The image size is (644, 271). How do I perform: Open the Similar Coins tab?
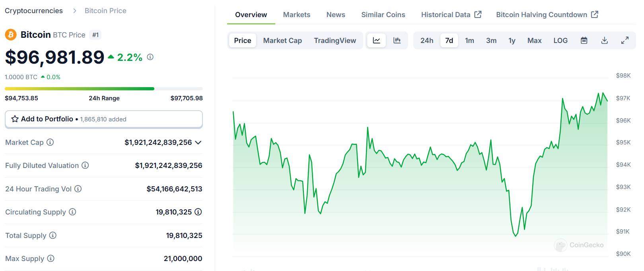pos(383,15)
